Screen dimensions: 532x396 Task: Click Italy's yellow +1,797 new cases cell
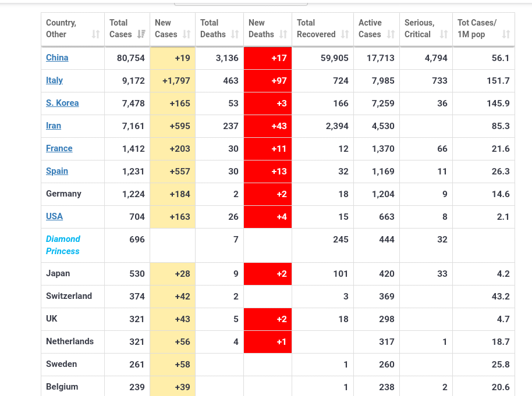point(172,81)
